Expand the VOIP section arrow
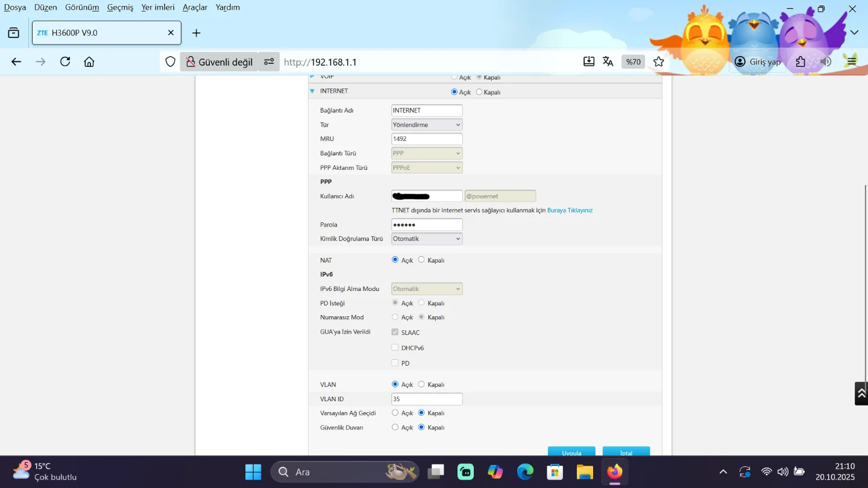This screenshot has width=868, height=488. point(312,77)
